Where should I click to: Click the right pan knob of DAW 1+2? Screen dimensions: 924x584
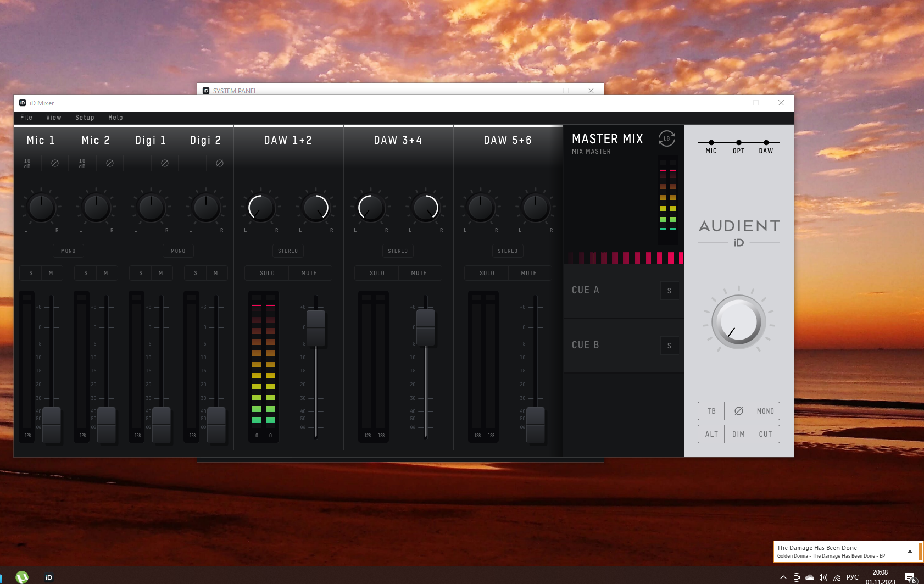(x=316, y=208)
